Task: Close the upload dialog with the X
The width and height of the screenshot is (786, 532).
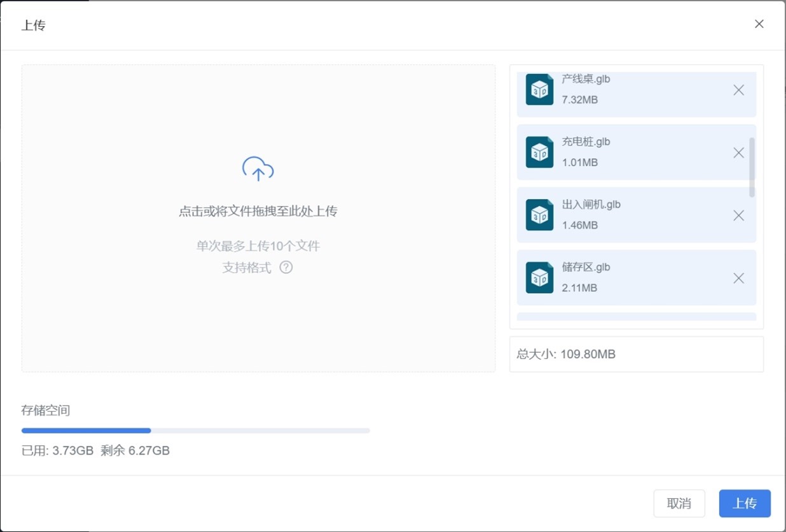Action: [x=759, y=24]
